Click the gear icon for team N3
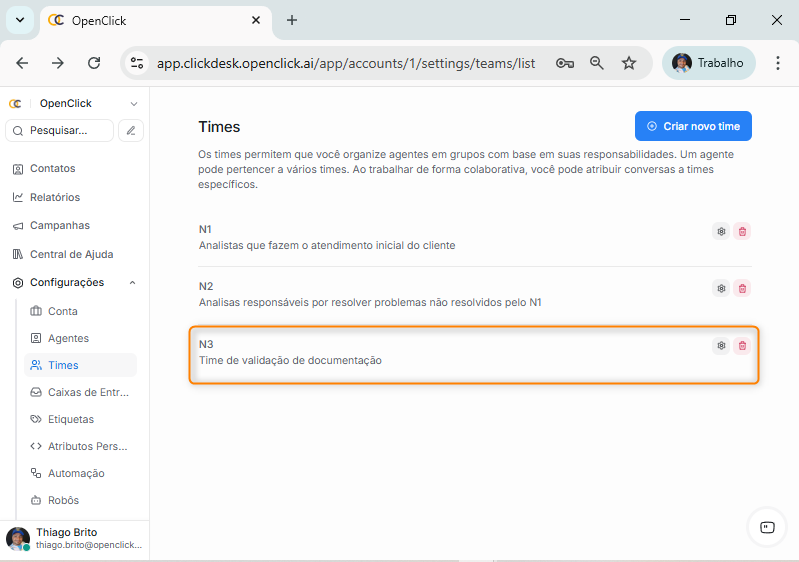The image size is (799, 562). [x=721, y=346]
